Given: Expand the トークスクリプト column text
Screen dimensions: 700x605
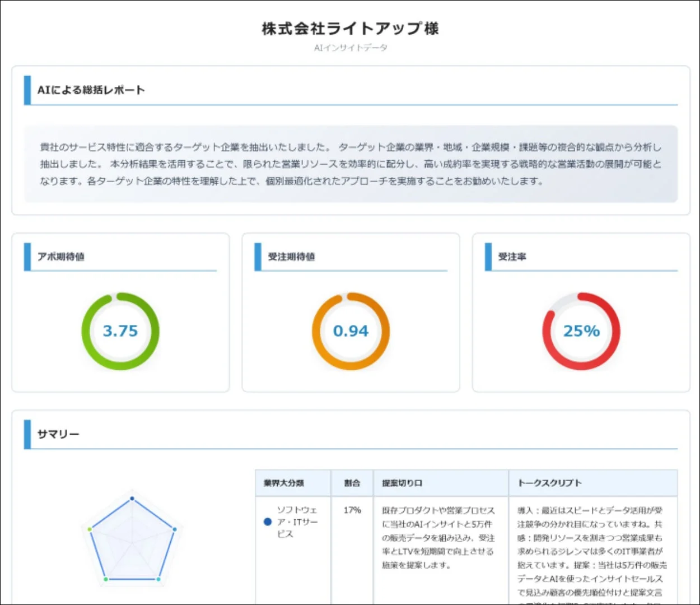Looking at the screenshot, I should (590, 543).
